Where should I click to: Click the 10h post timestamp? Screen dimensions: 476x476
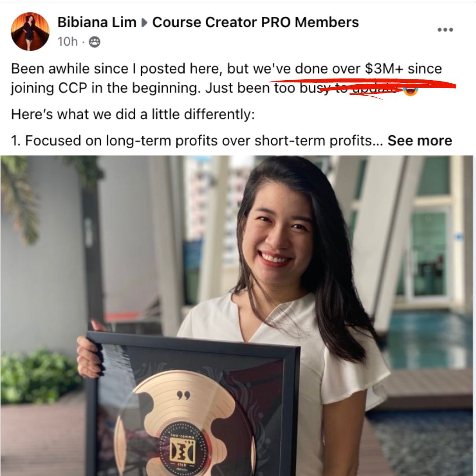point(67,41)
